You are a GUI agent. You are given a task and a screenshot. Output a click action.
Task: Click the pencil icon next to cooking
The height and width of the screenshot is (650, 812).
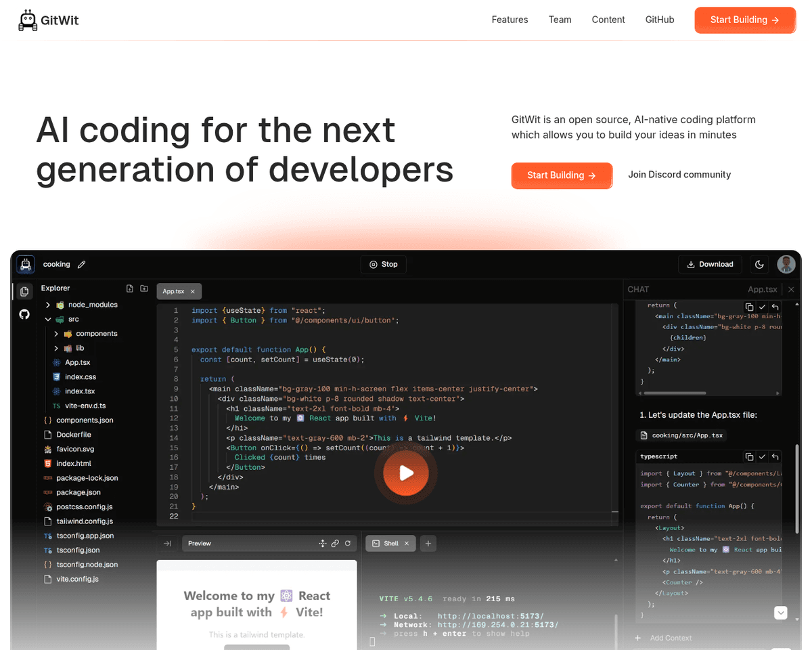(x=82, y=265)
